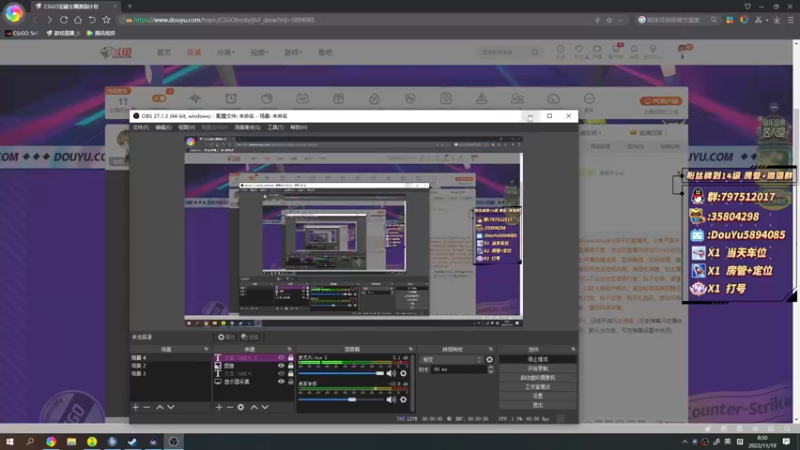
Task: Mute the desktop audio channel
Action: pos(391,399)
